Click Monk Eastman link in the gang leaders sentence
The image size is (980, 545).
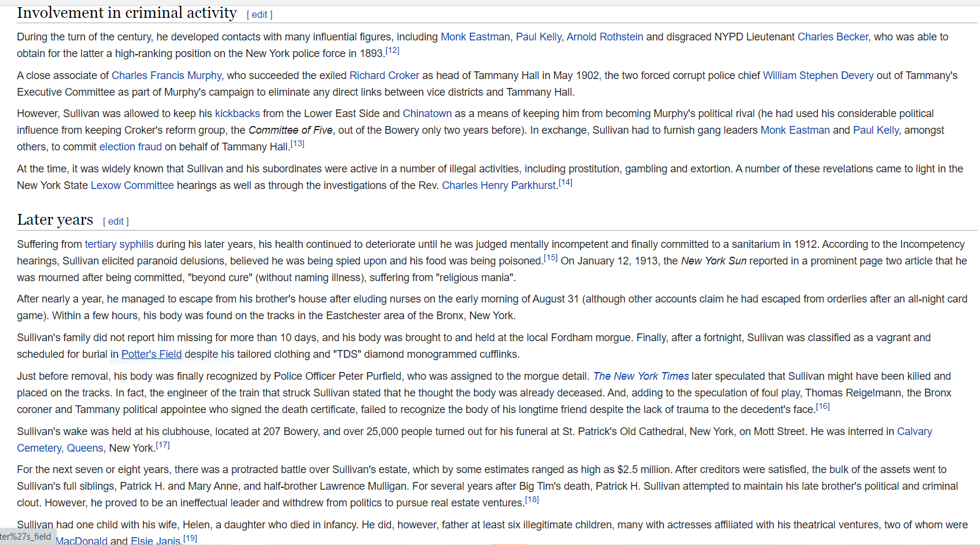point(795,130)
